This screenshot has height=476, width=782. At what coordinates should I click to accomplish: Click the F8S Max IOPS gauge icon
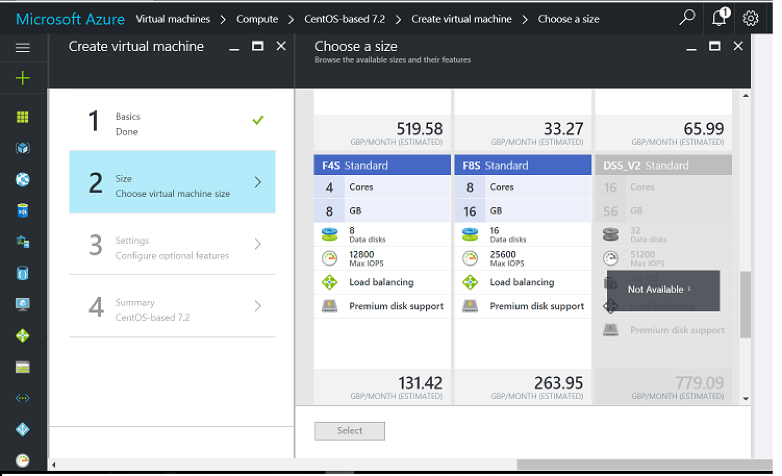click(x=470, y=258)
